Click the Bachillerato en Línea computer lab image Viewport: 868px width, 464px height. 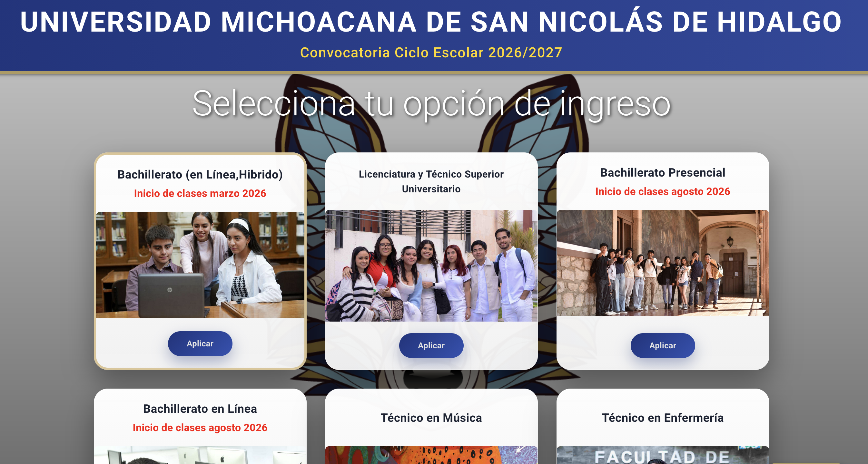(200, 455)
